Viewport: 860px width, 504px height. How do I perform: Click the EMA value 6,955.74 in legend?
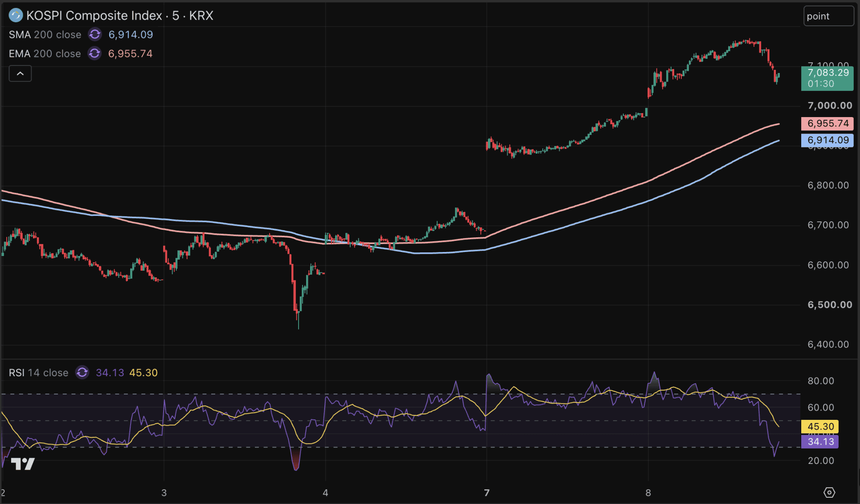pyautogui.click(x=130, y=54)
